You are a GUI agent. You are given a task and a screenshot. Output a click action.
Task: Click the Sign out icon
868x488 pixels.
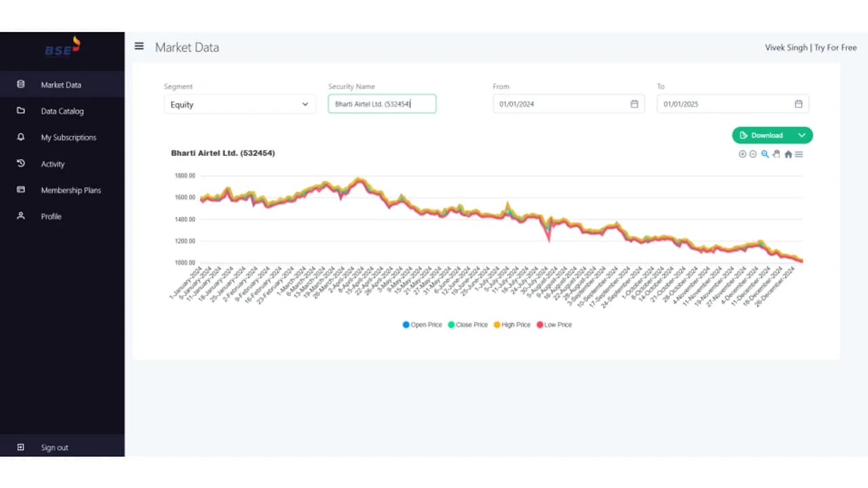[20, 447]
